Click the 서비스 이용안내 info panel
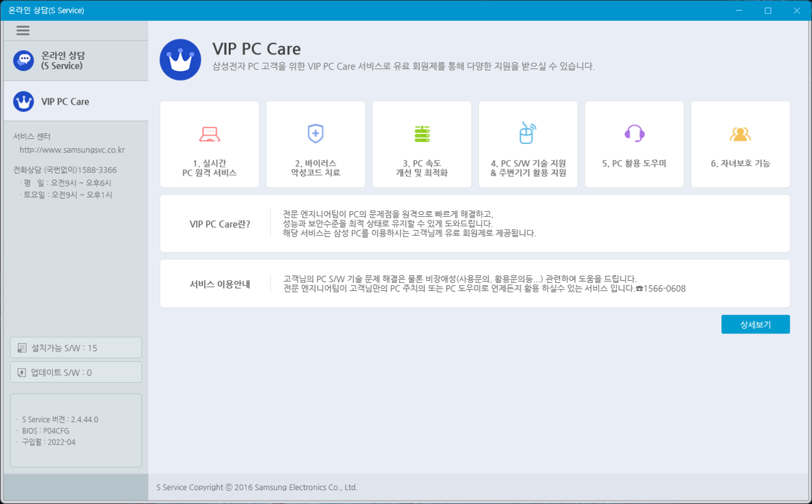This screenshot has width=812, height=504. click(475, 284)
